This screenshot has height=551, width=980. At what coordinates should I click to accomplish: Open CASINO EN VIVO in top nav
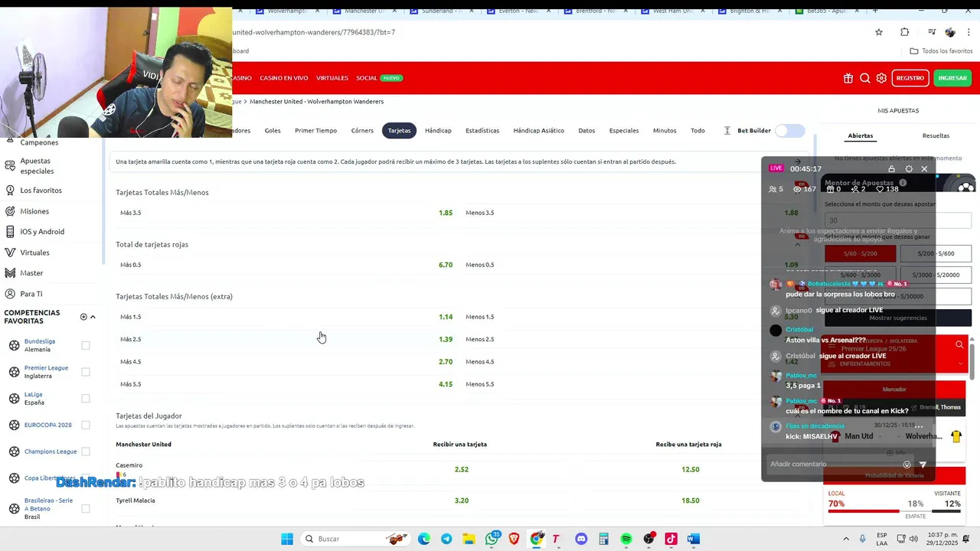283,78
